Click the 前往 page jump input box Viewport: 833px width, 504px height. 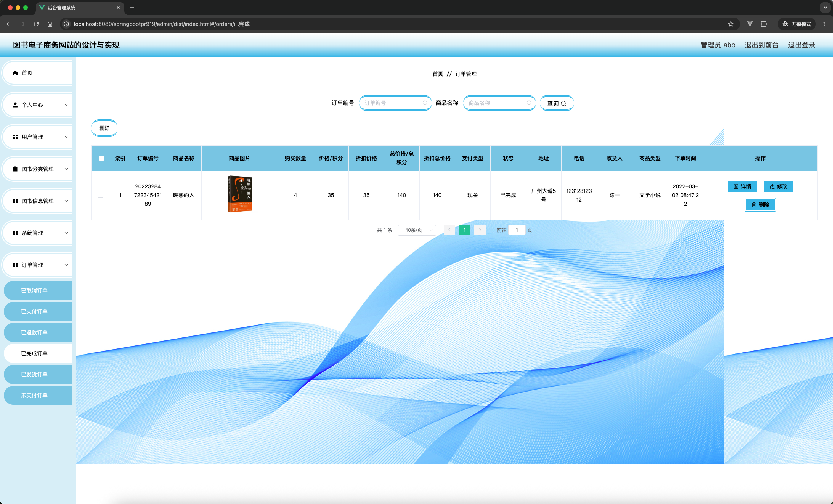point(517,230)
